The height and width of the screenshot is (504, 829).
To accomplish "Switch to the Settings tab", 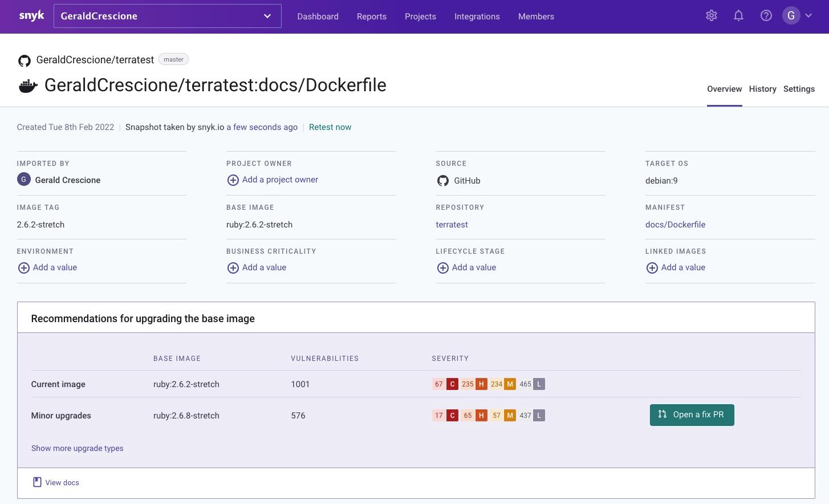I will [x=799, y=89].
